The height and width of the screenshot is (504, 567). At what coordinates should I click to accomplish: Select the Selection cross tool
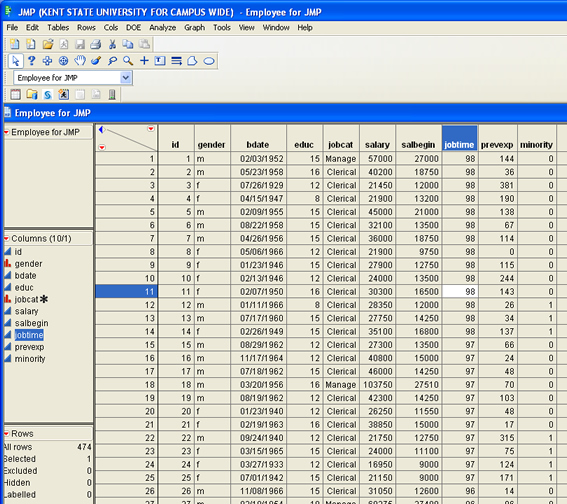point(47,61)
